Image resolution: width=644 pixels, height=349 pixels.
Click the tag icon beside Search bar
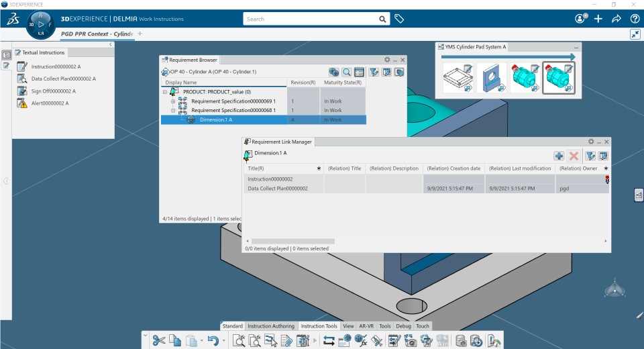tap(398, 19)
